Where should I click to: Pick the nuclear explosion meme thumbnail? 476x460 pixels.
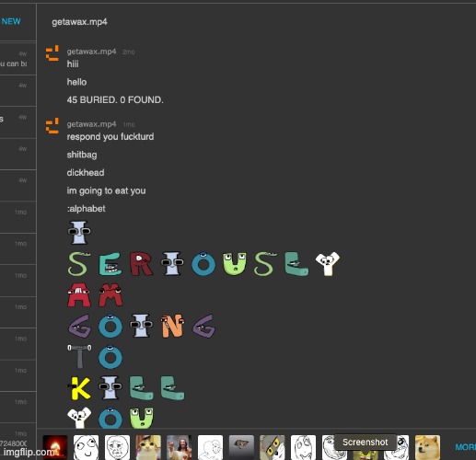55,447
